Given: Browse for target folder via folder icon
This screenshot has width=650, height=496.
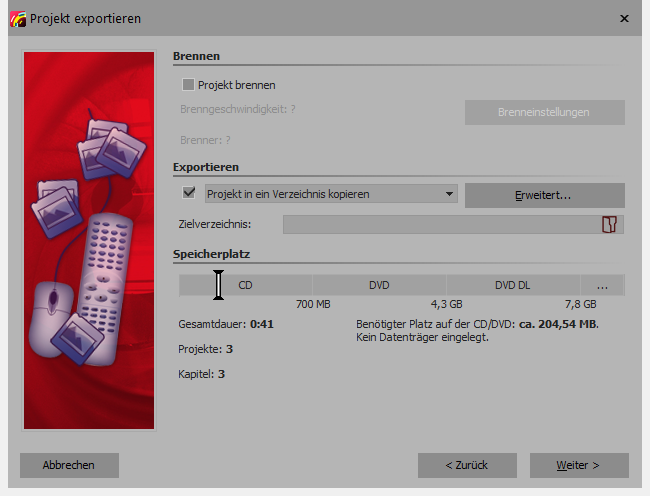Looking at the screenshot, I should [x=609, y=225].
